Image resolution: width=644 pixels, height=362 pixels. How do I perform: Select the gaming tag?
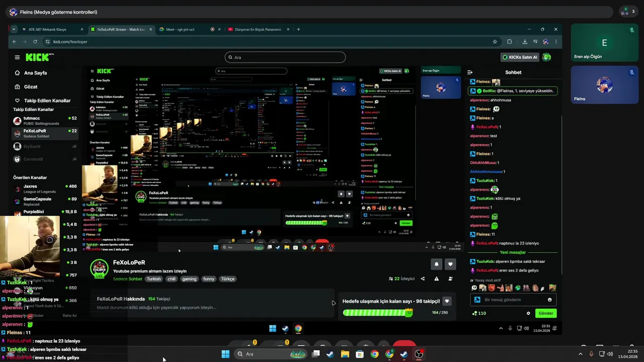click(x=189, y=279)
